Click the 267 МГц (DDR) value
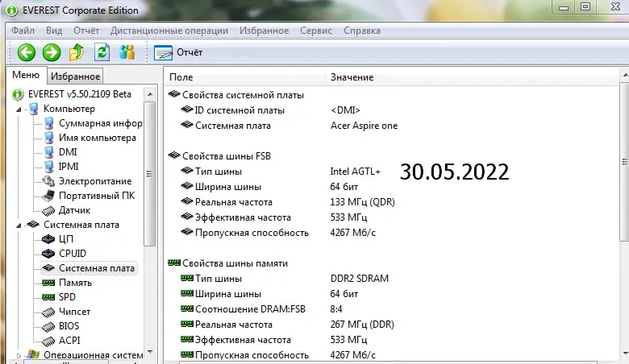 point(362,325)
